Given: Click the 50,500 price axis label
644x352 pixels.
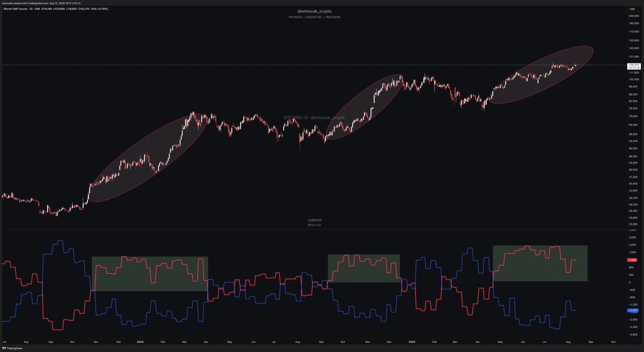Looking at the screenshot, I should tap(633, 148).
